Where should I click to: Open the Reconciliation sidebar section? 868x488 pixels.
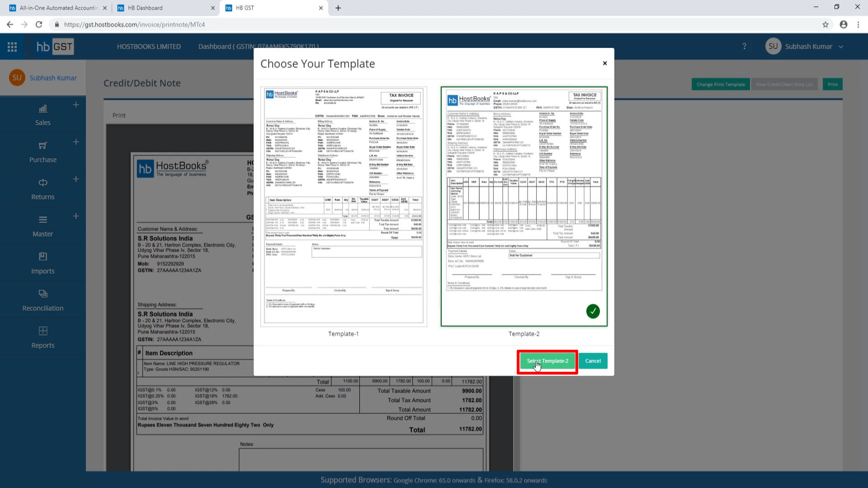[43, 300]
